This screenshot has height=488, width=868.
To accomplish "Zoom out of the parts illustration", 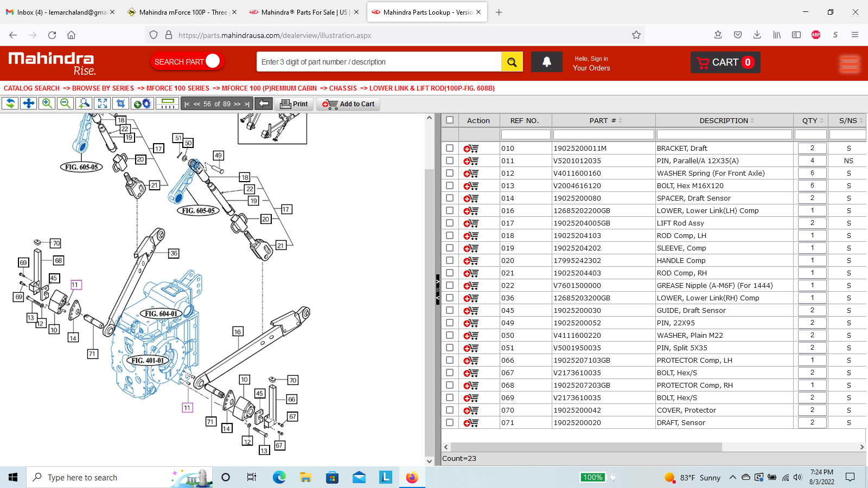I will 66,104.
